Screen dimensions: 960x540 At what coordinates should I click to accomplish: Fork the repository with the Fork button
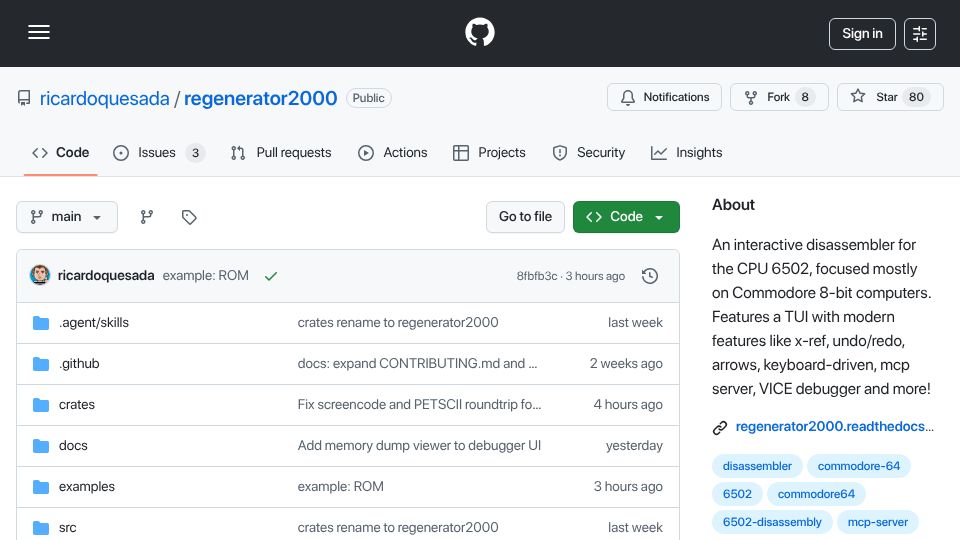coord(779,97)
